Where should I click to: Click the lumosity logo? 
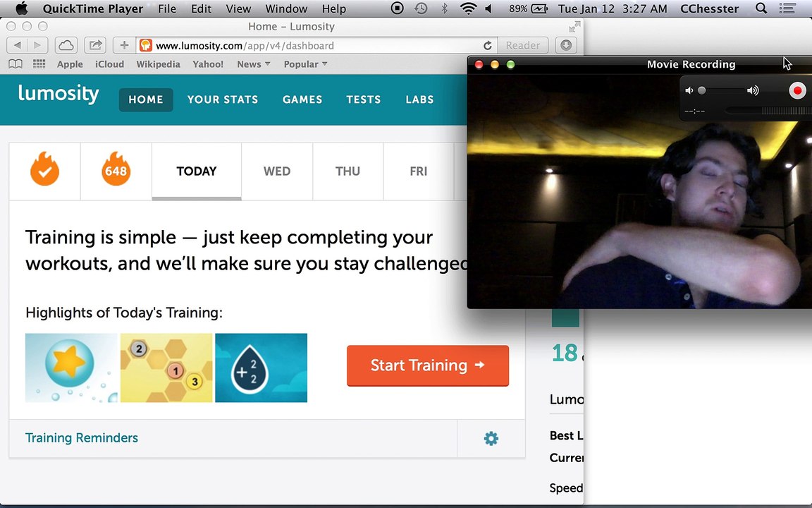59,95
